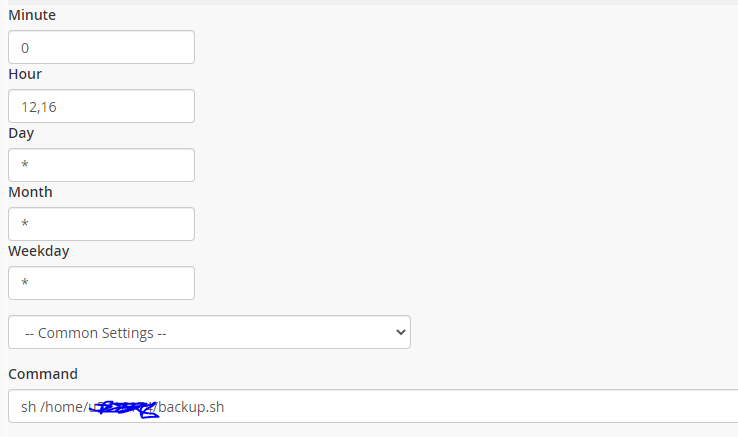Click the Minute input field
Screen dimensions: 738x437
pos(101,47)
